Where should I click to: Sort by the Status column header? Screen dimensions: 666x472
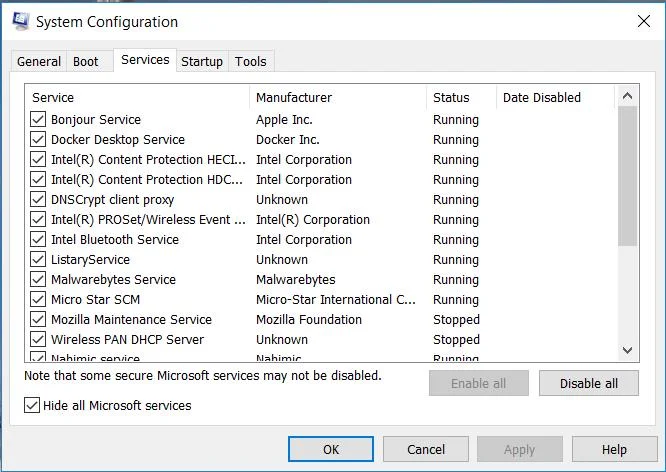[462, 98]
